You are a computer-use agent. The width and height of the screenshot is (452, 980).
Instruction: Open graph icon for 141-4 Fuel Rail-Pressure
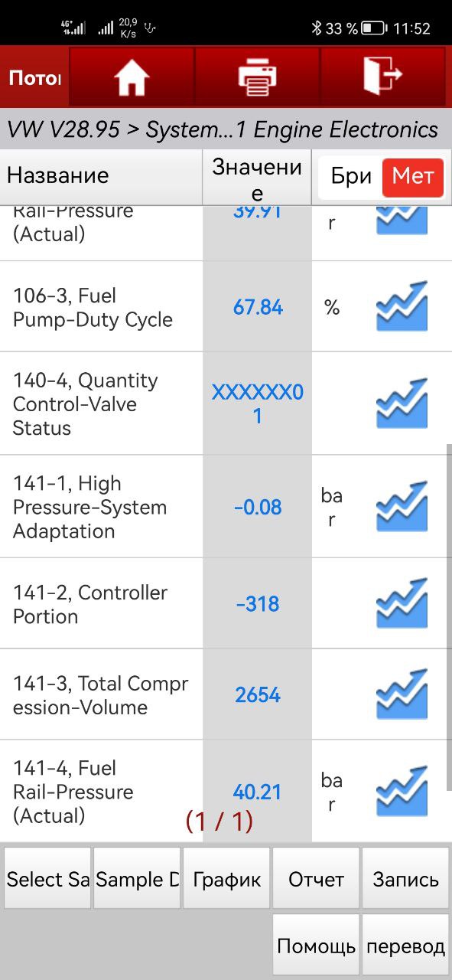coord(402,791)
